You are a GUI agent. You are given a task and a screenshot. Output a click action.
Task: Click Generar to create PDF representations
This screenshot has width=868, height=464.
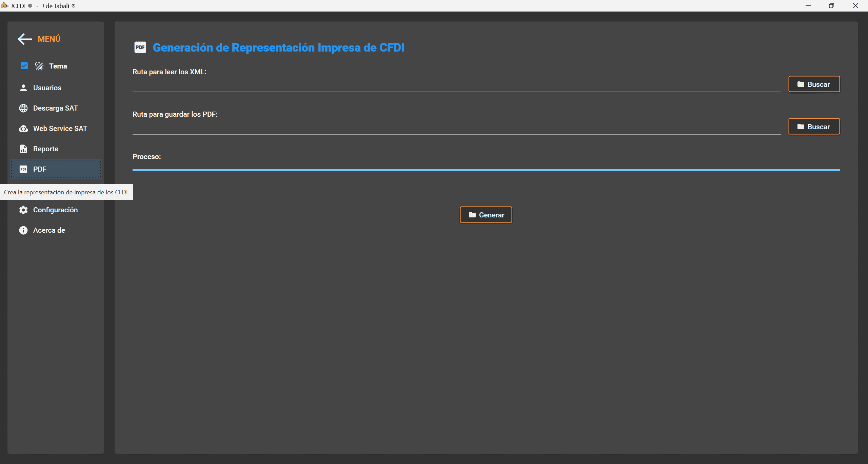tap(486, 215)
